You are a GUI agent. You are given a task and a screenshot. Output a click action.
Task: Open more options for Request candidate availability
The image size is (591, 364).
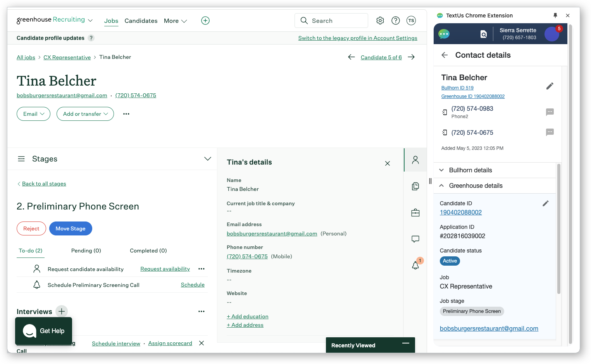pos(202,269)
